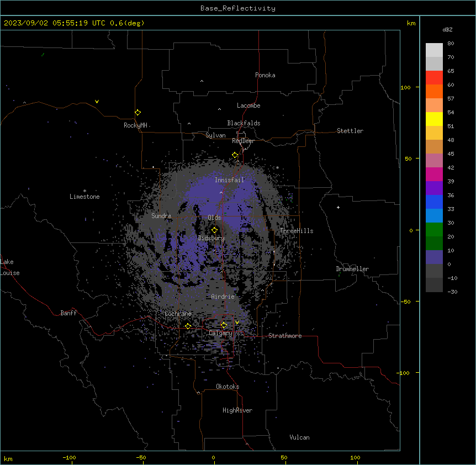Click the Airdrie label
The height and width of the screenshot is (465, 476).
223,297
